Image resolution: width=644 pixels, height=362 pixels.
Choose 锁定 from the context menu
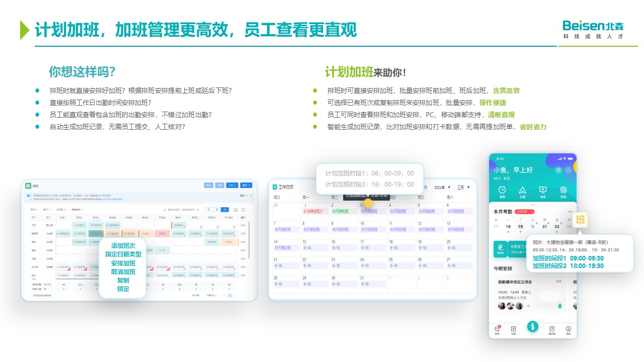(123, 289)
